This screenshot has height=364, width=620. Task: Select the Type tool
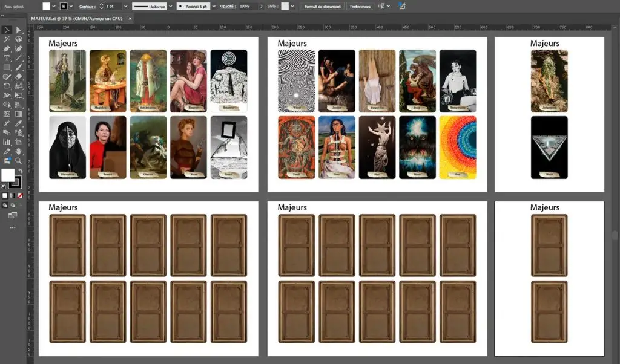click(7, 58)
